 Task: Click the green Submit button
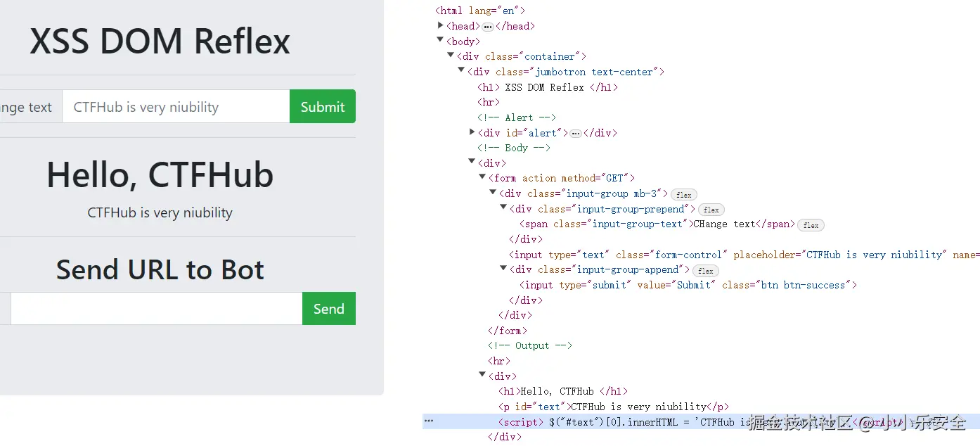[323, 106]
